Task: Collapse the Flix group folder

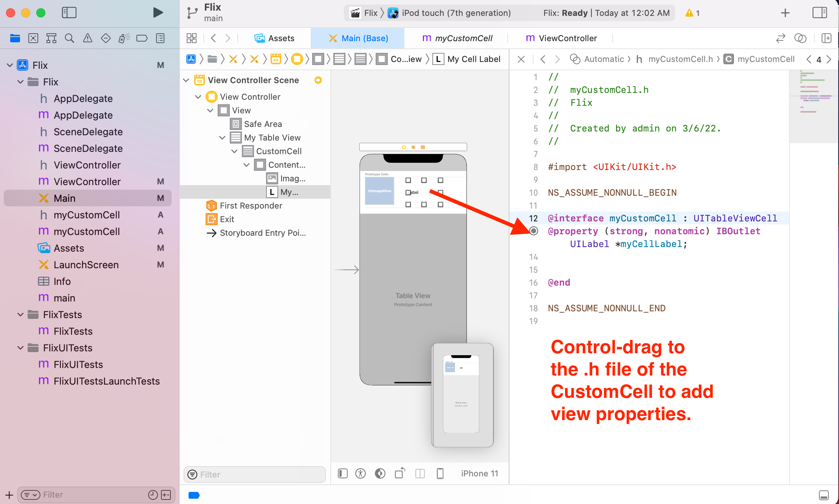Action: (21, 82)
